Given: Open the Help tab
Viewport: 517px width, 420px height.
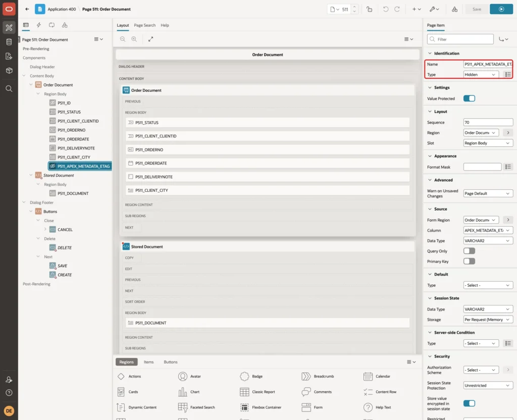Looking at the screenshot, I should tap(165, 25).
